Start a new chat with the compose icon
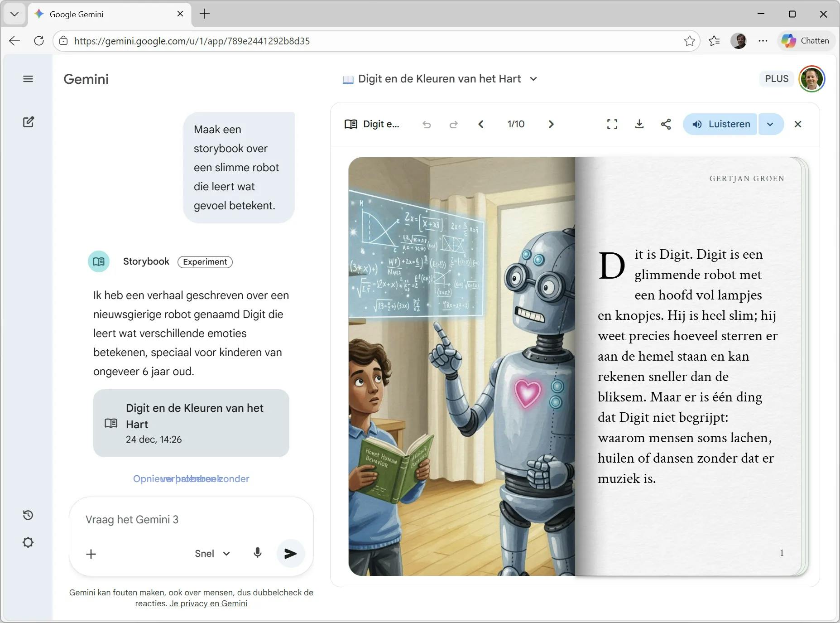 click(x=28, y=122)
